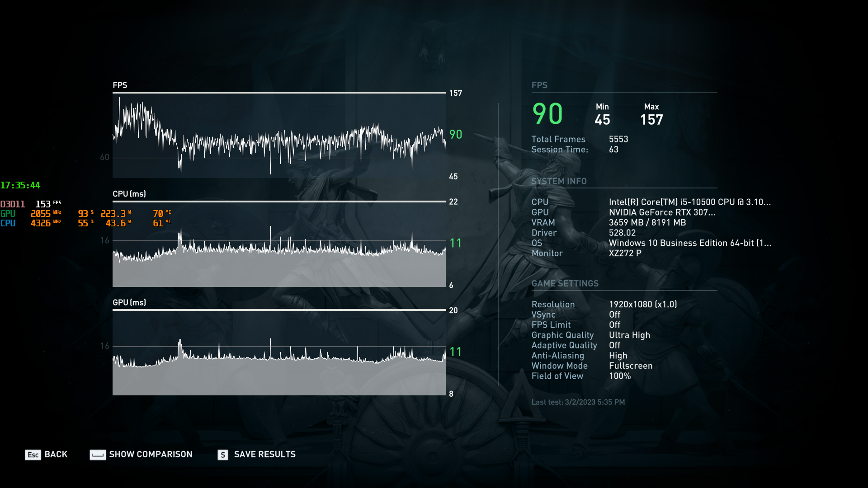Click the SYSTEM INFO section header
This screenshot has height=488, width=868.
(x=559, y=181)
